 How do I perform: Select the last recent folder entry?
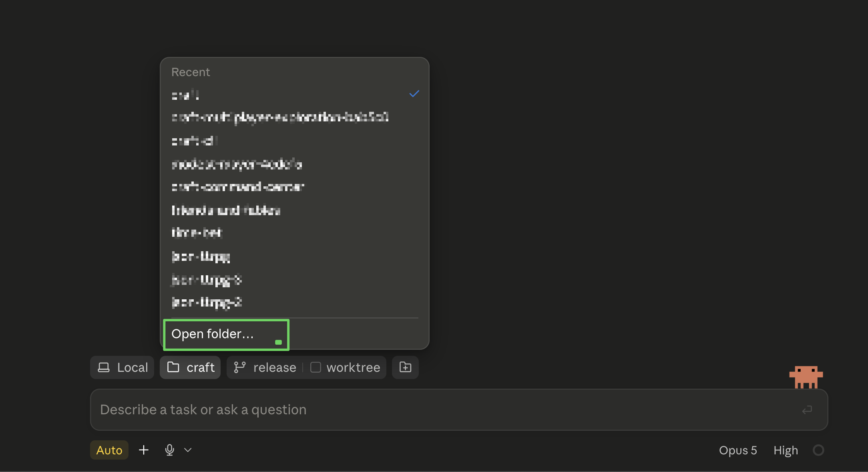[x=295, y=302]
